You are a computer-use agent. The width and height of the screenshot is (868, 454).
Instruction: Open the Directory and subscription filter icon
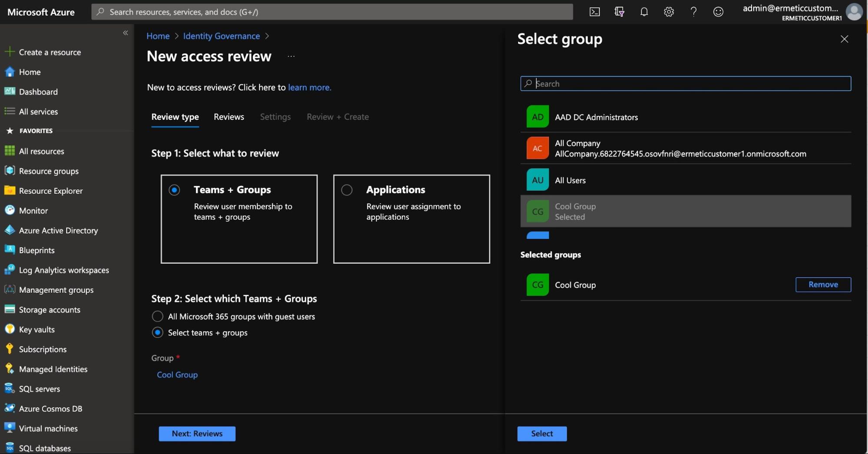(619, 12)
